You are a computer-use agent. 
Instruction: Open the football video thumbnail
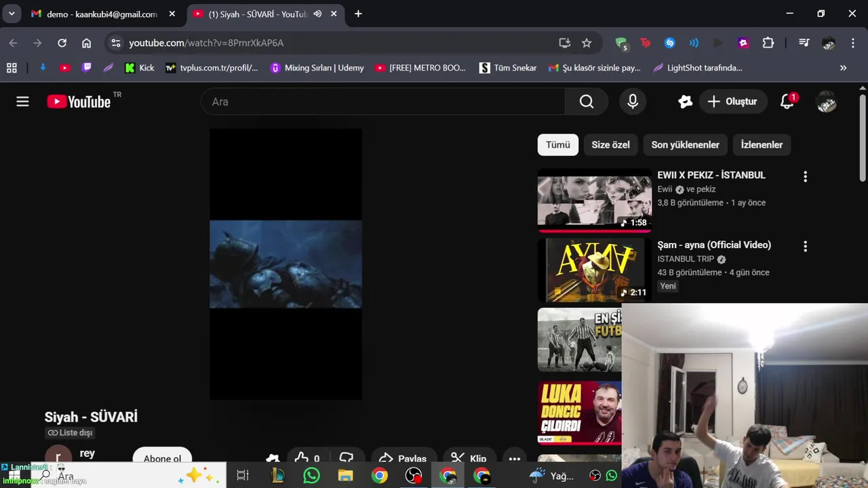(580, 340)
